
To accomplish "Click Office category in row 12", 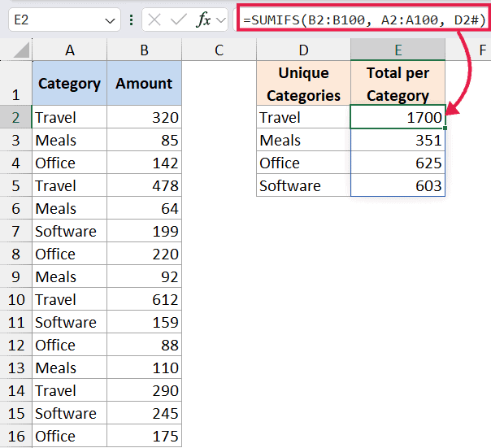I will point(70,345).
